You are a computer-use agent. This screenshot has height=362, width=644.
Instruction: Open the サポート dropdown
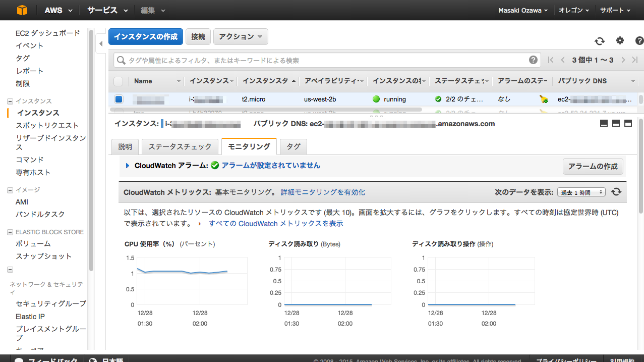pos(615,10)
